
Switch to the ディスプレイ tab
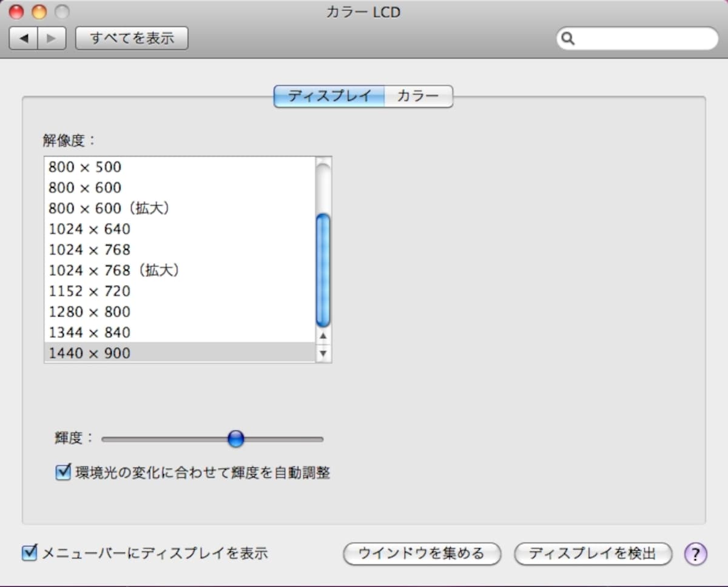coord(329,96)
